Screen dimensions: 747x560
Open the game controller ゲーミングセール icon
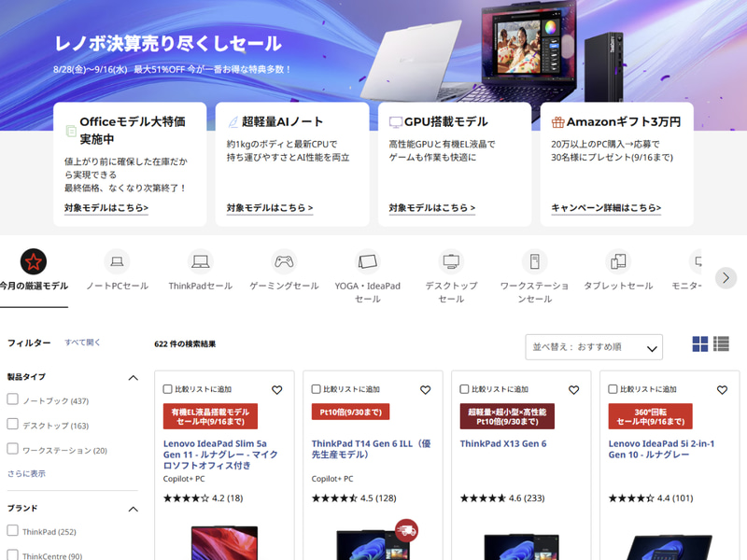pos(284,261)
